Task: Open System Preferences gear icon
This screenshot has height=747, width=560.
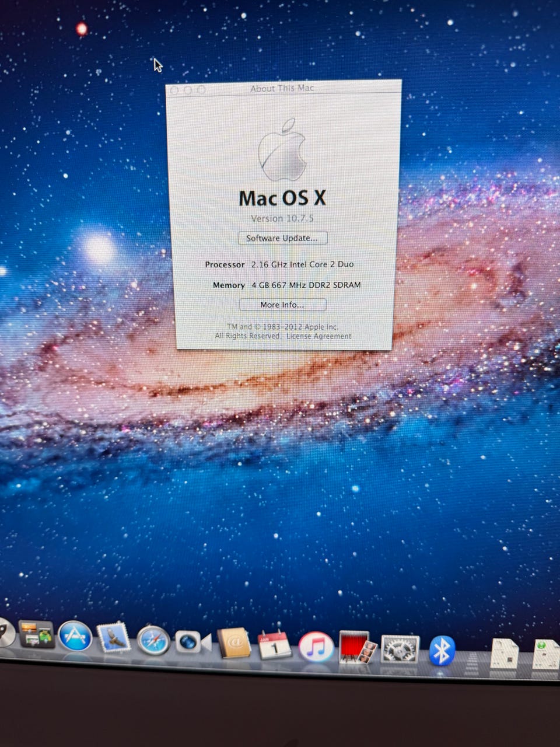Action: (x=400, y=650)
